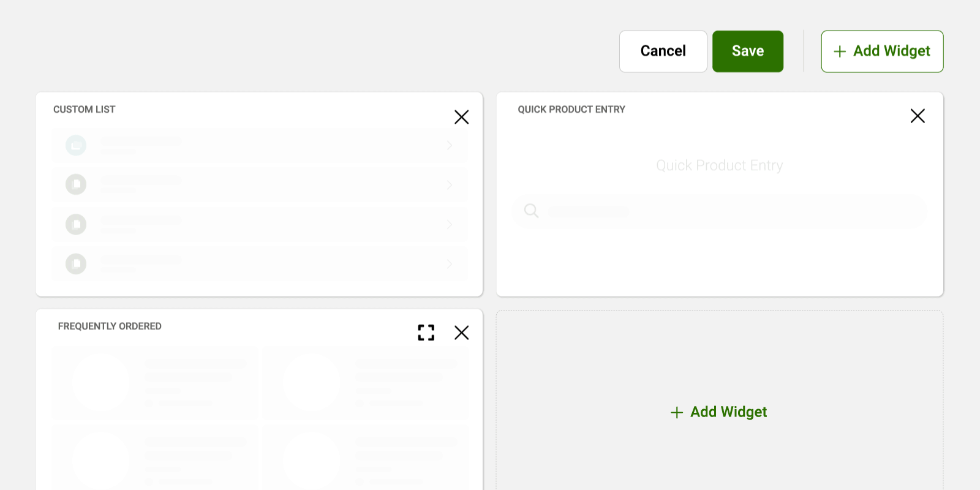Click the plus icon in the top Add Widget button

click(x=840, y=51)
